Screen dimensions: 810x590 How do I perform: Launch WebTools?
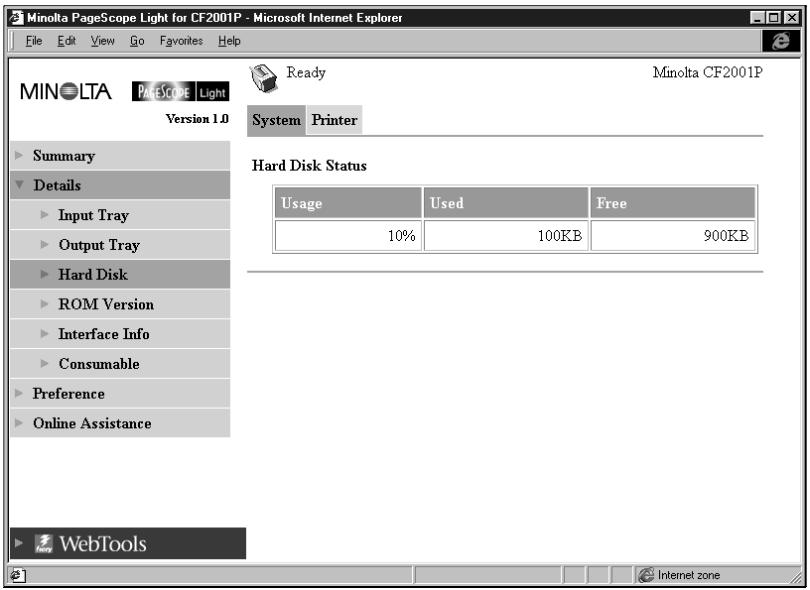128,544
